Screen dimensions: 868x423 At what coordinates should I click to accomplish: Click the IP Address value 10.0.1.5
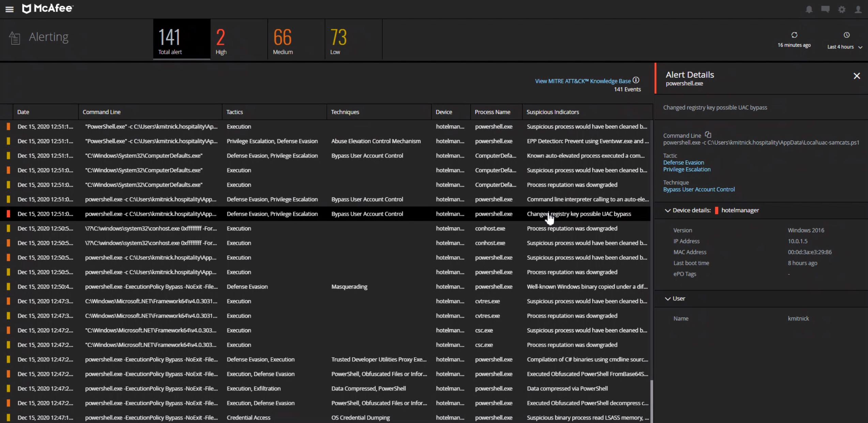click(x=797, y=241)
